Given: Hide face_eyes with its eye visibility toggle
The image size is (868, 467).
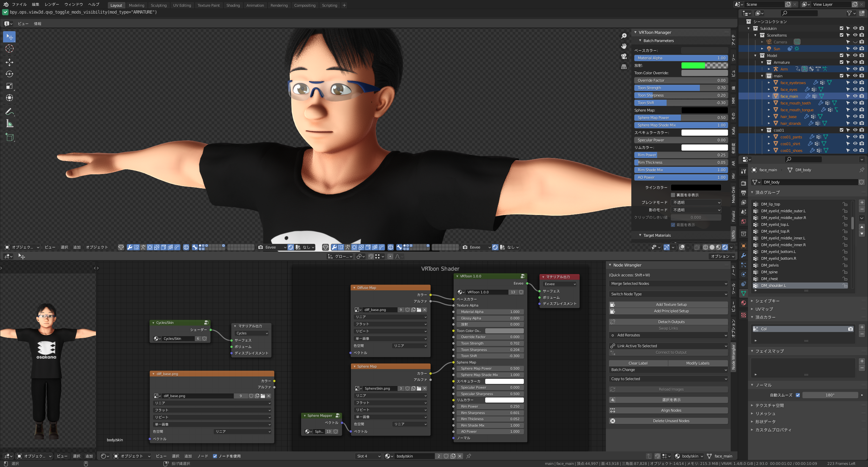Looking at the screenshot, I should (855, 89).
